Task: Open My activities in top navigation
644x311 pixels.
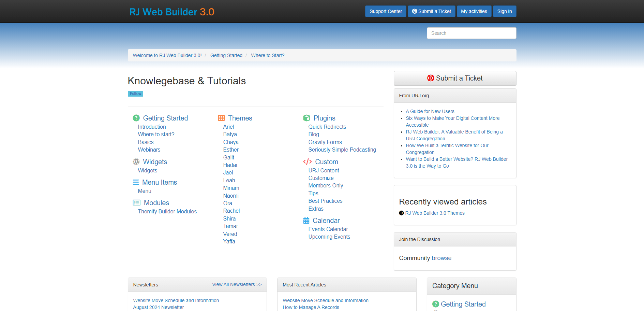Action: [x=474, y=11]
